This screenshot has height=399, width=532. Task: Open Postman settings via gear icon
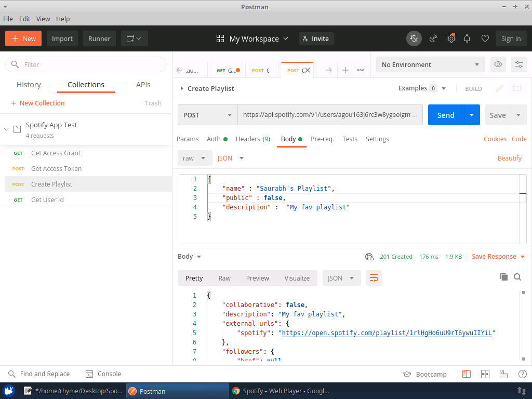pyautogui.click(x=451, y=38)
